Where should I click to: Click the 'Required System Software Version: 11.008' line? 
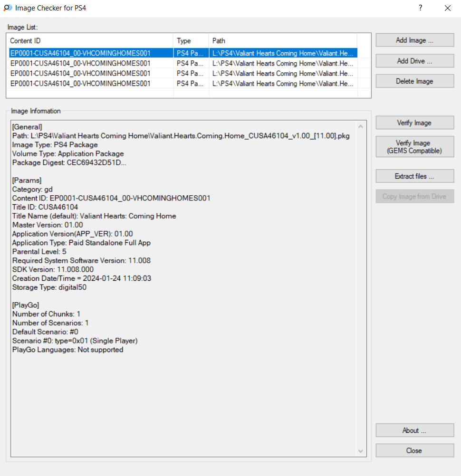(81, 260)
